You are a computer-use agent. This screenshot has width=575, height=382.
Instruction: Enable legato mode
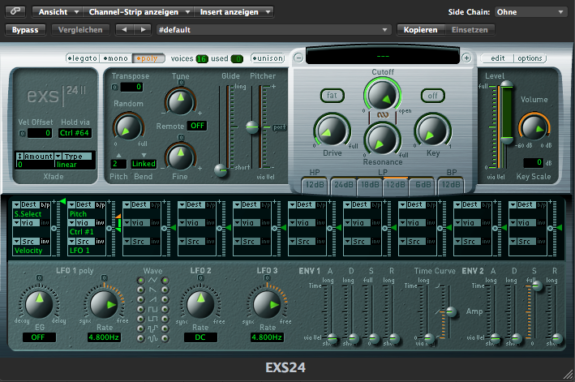click(x=83, y=58)
